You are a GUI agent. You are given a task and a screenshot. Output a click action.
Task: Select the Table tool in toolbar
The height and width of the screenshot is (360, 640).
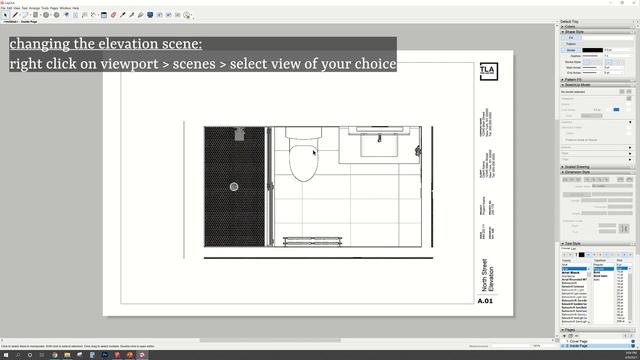104,15
